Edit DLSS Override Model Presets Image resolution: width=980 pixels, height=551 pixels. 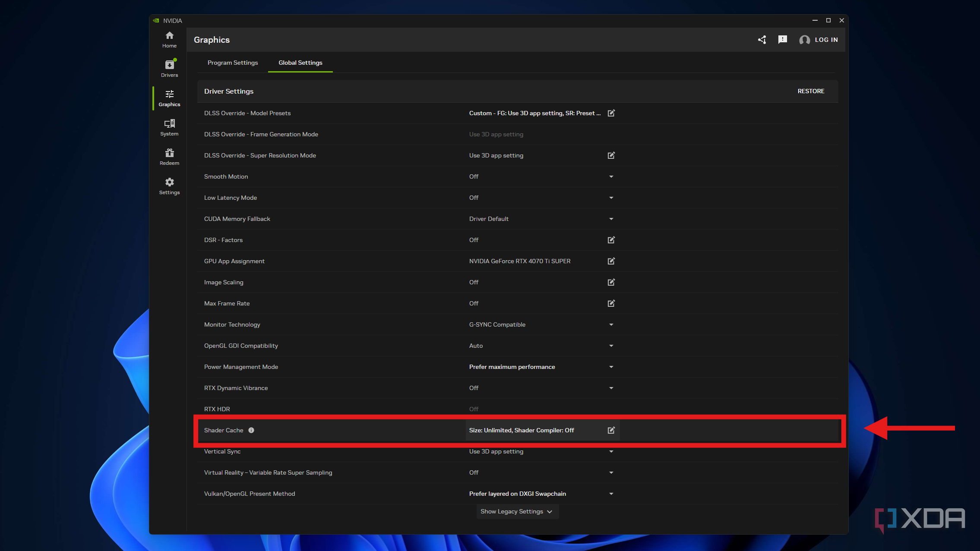(x=611, y=113)
